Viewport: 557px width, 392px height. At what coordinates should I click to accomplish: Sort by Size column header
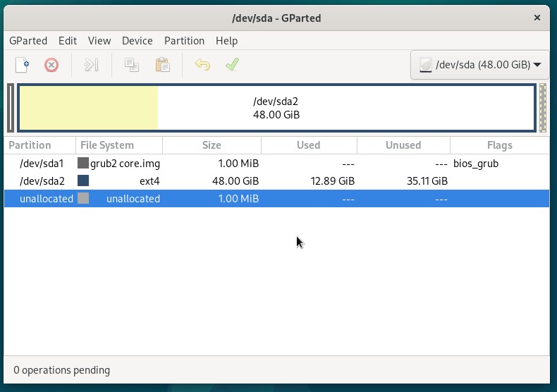[212, 145]
